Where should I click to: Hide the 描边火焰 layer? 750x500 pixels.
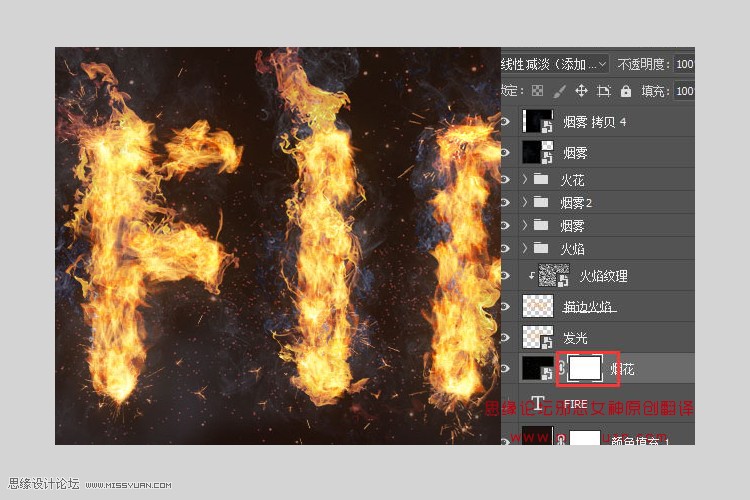(505, 306)
